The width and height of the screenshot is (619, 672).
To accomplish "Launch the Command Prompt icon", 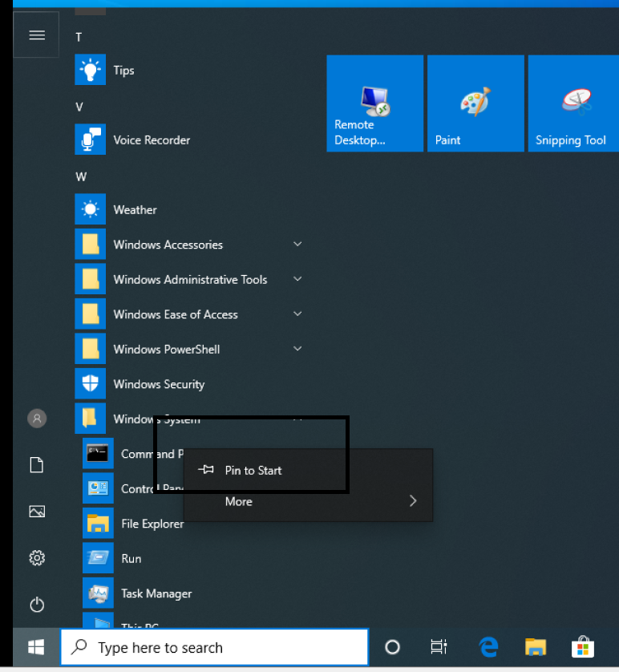I will click(98, 453).
